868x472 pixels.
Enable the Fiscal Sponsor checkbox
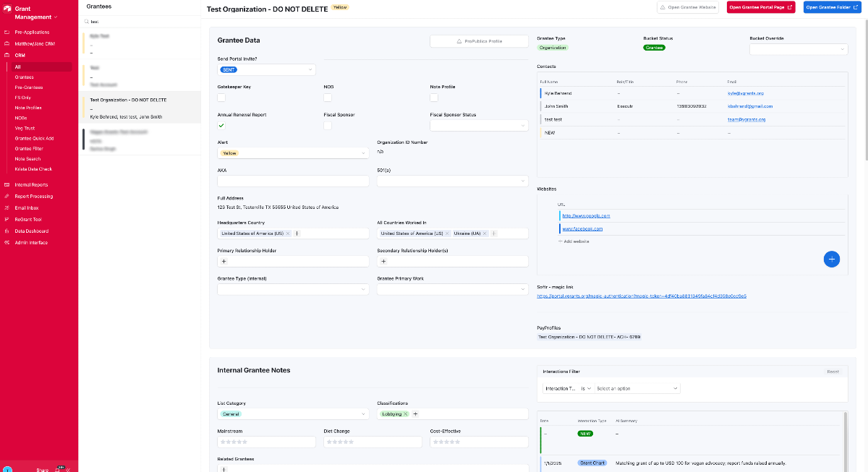(328, 125)
